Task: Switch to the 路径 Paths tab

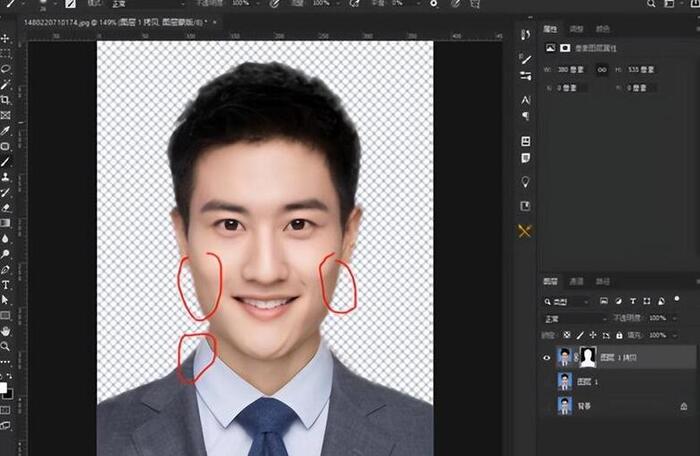Action: point(603,281)
